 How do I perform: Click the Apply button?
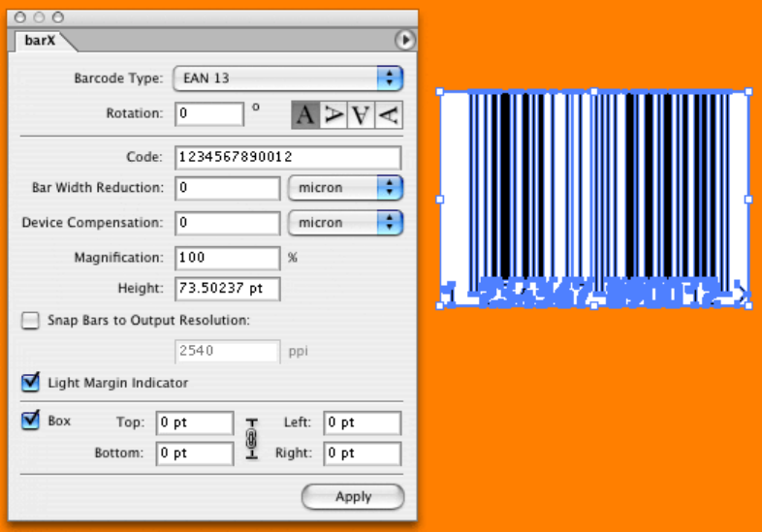pyautogui.click(x=353, y=496)
